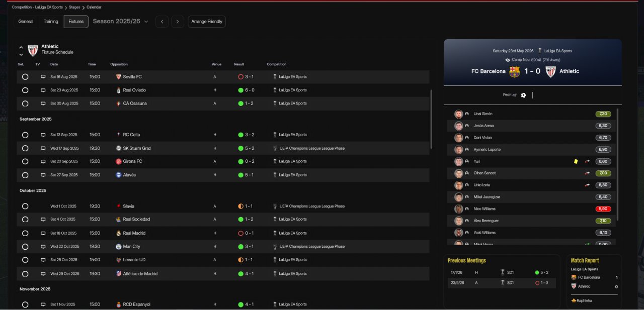The image size is (644, 310).
Task: Click the Athletic crest beside the 1 - 0 score
Action: click(550, 71)
